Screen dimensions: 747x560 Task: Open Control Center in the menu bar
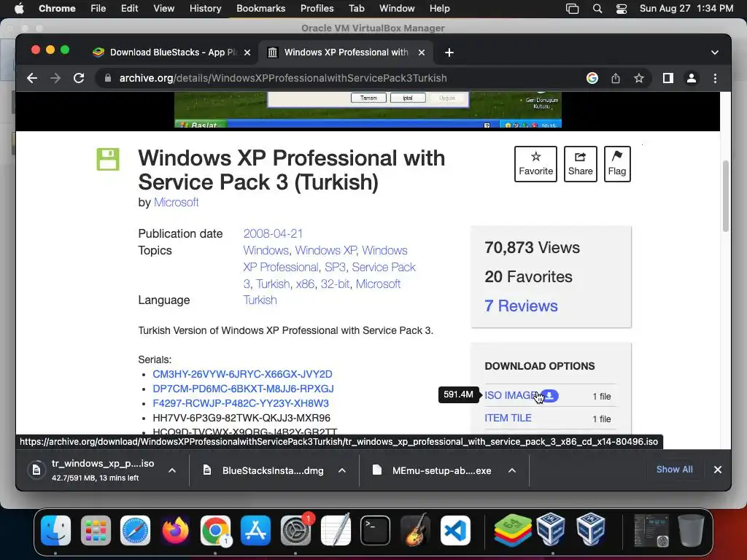click(622, 9)
